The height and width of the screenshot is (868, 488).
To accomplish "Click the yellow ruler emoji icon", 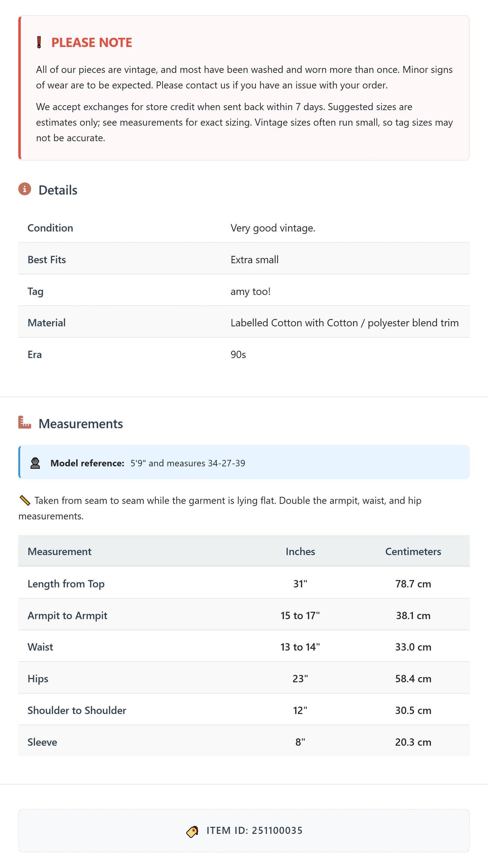I will coord(25,500).
